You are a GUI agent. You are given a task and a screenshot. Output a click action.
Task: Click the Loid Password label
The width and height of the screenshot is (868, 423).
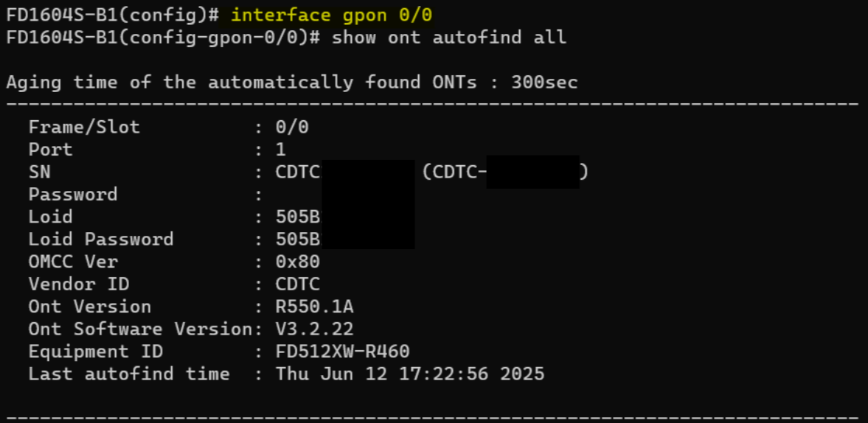pos(101,240)
